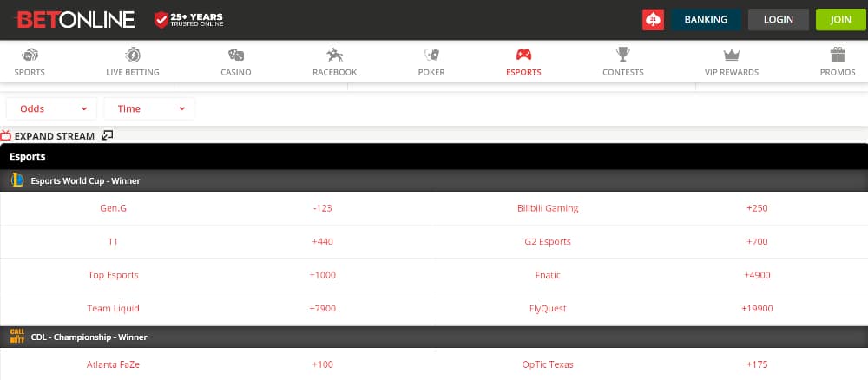Go to the Promos tab
This screenshot has height=380, width=868.
coord(838,72)
